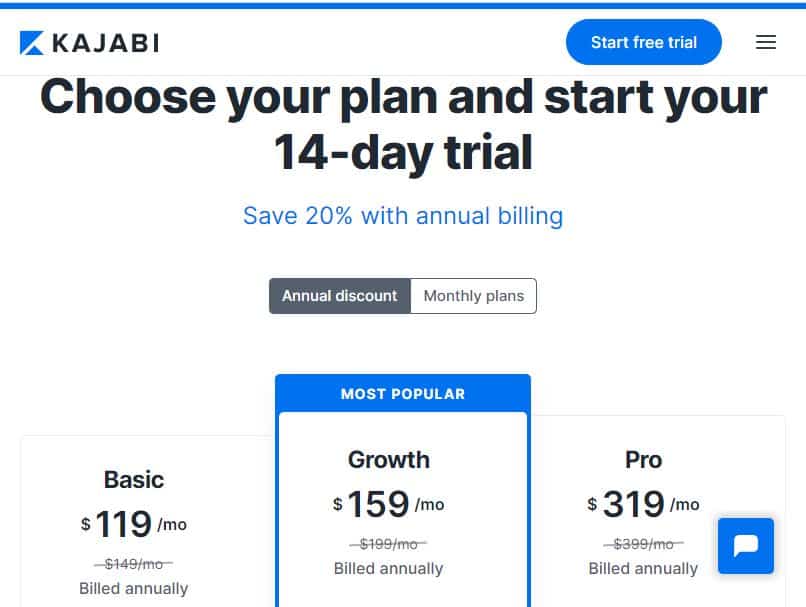The height and width of the screenshot is (607, 806).
Task: Start the free trial
Action: (644, 42)
